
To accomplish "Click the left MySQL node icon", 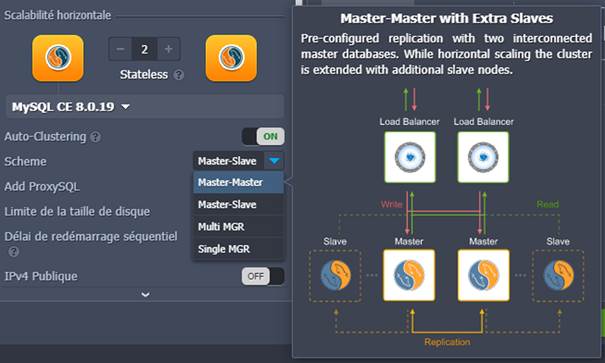I will pos(58,58).
